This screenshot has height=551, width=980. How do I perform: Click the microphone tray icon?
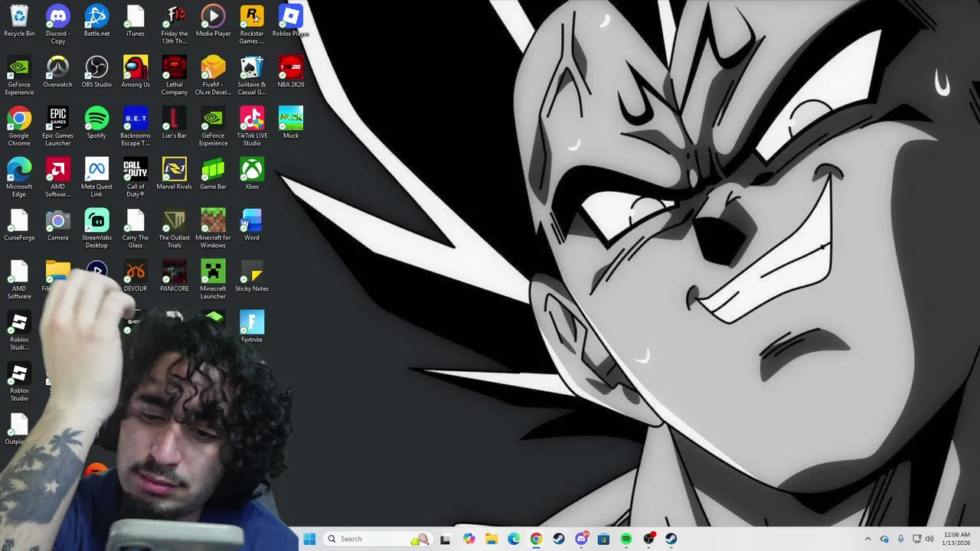pos(900,539)
